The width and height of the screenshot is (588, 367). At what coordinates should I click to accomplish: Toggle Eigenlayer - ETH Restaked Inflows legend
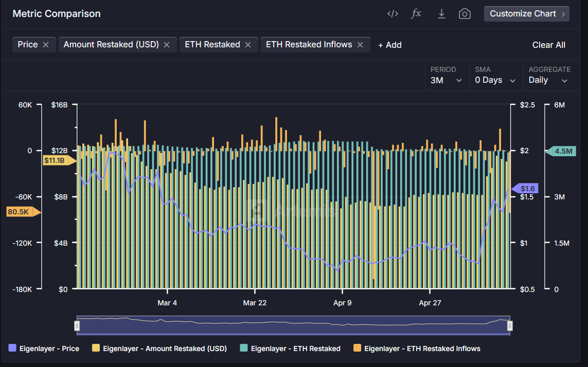(x=417, y=348)
